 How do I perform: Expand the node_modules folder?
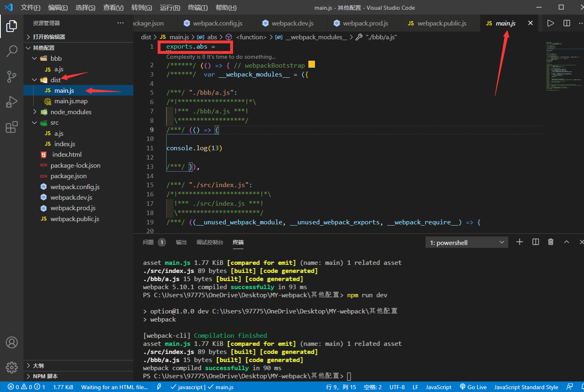(78, 112)
